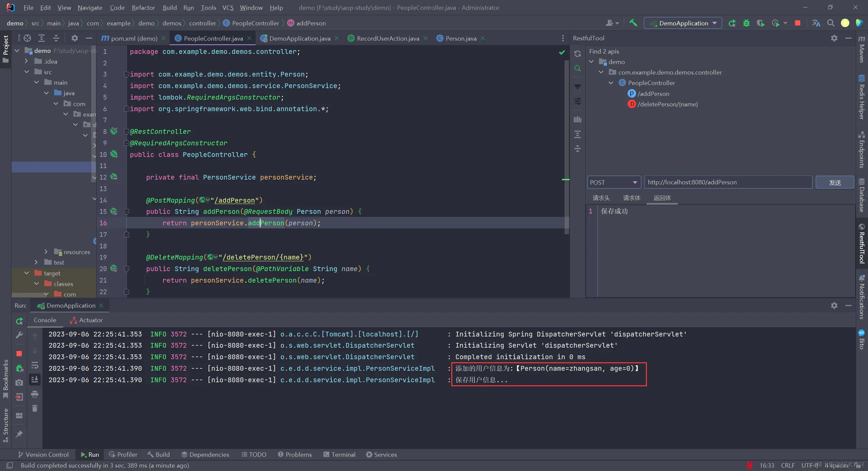Click the request URL input field

coord(728,182)
